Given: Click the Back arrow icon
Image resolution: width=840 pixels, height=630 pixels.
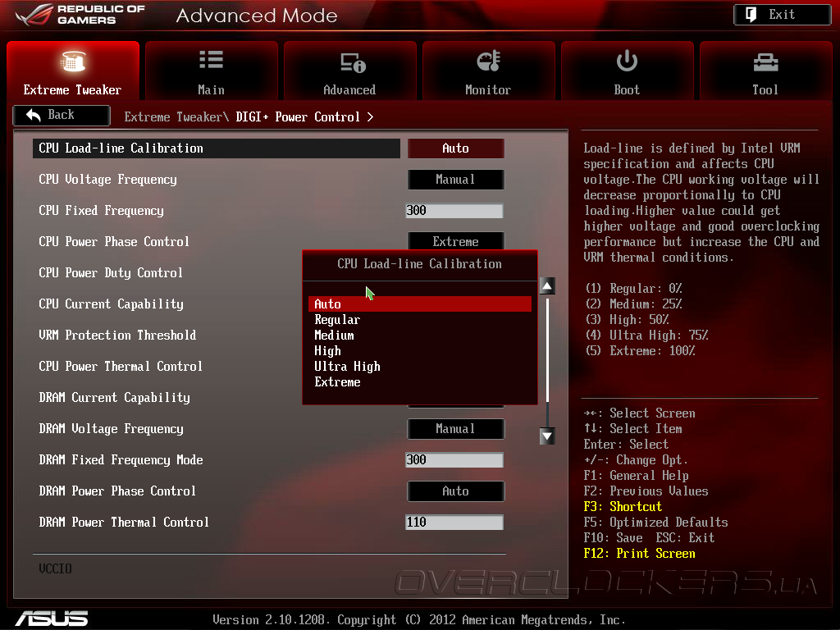Looking at the screenshot, I should click(33, 115).
